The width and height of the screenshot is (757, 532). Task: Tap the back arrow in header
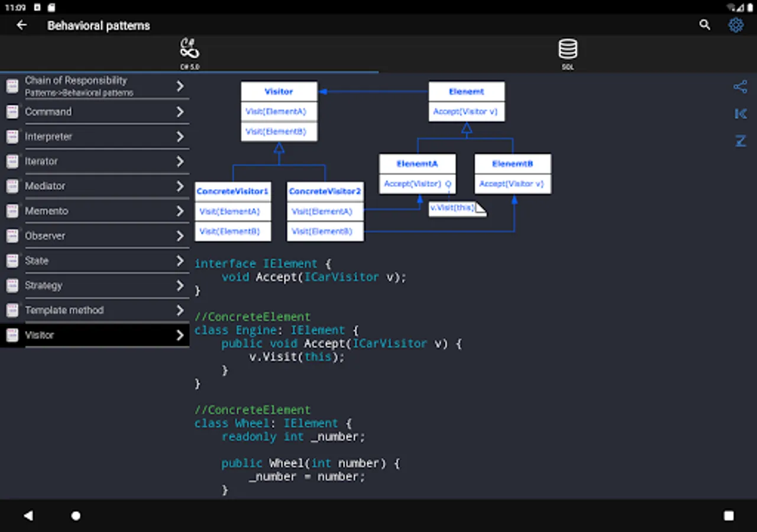22,25
